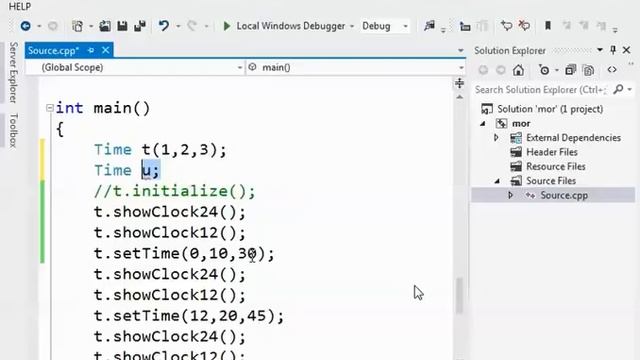Image resolution: width=640 pixels, height=360 pixels.
Task: Click the Uncomment selected lines icon
Action: coord(524,26)
